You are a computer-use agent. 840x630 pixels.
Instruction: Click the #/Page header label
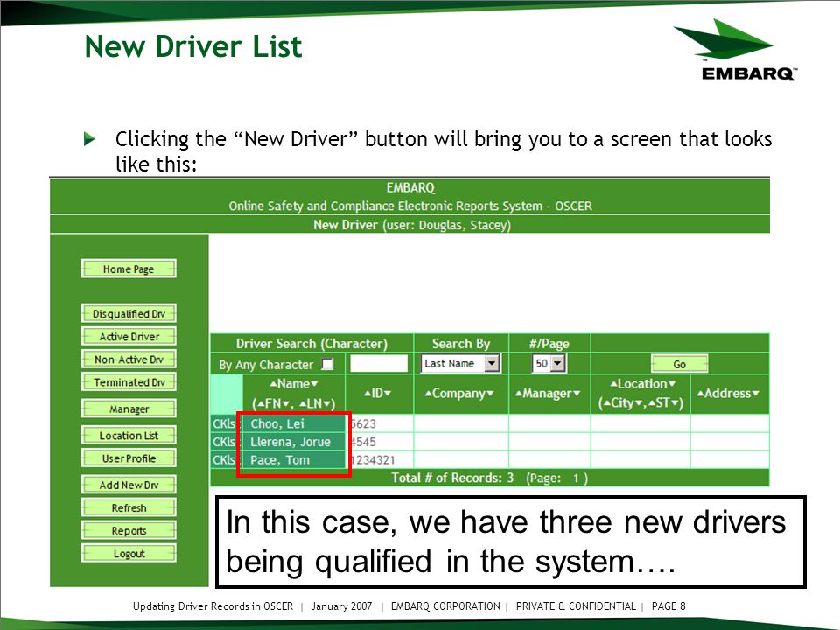(x=549, y=344)
